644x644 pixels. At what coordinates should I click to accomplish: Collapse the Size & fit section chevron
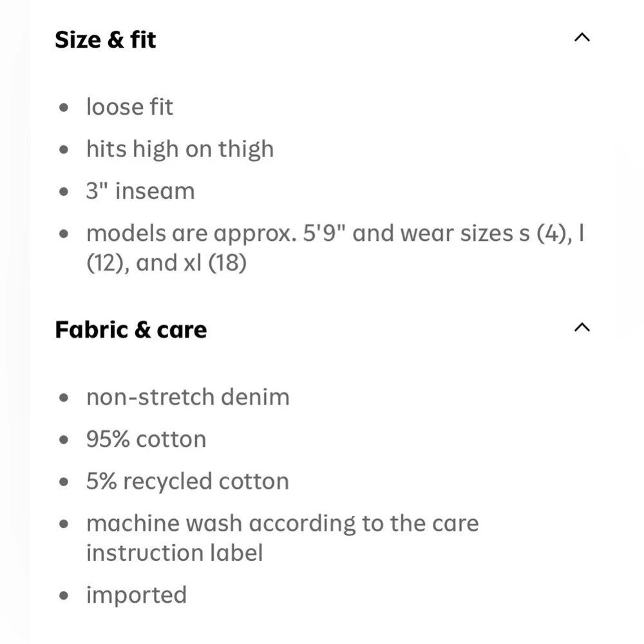(582, 37)
